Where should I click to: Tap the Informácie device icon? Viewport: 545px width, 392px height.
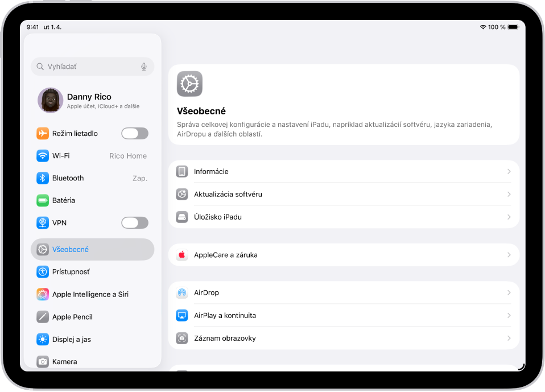[182, 172]
